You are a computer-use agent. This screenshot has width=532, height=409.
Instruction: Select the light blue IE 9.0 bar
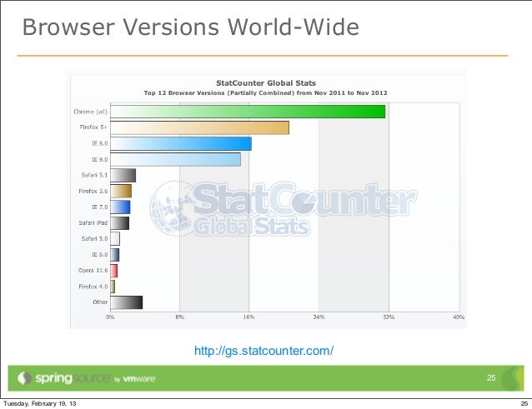tap(175, 160)
